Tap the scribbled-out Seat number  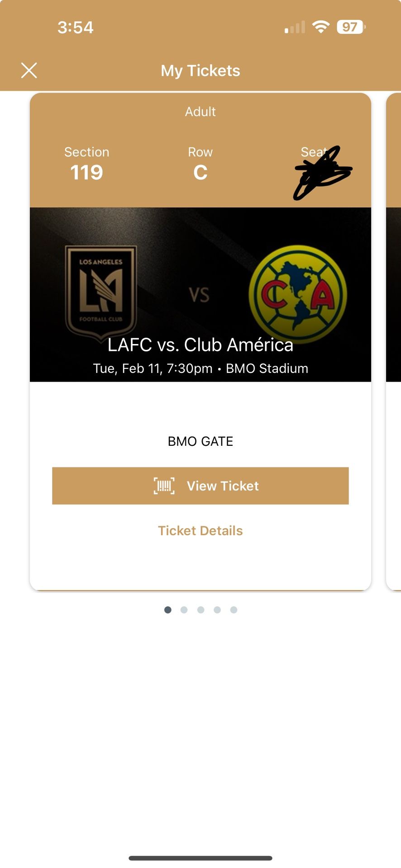(322, 172)
